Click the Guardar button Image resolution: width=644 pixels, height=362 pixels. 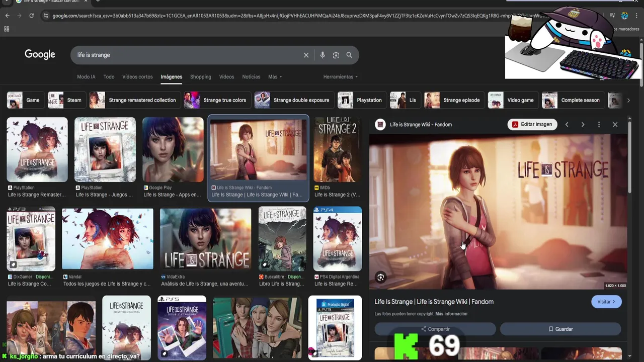pos(560,329)
